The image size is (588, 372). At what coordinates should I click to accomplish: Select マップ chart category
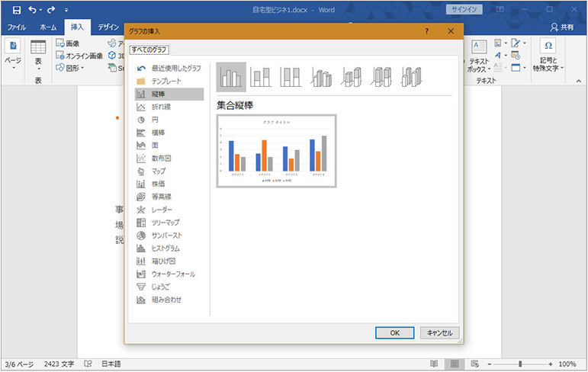169,171
